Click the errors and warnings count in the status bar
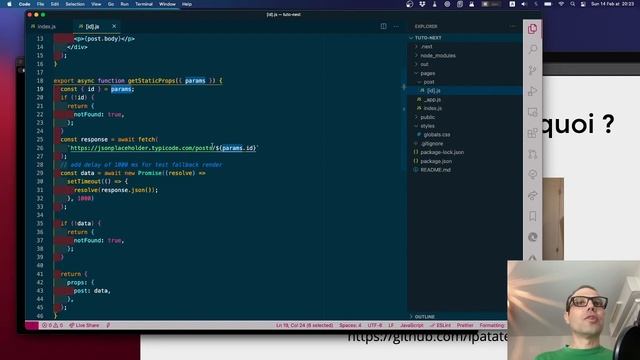 click(52, 325)
